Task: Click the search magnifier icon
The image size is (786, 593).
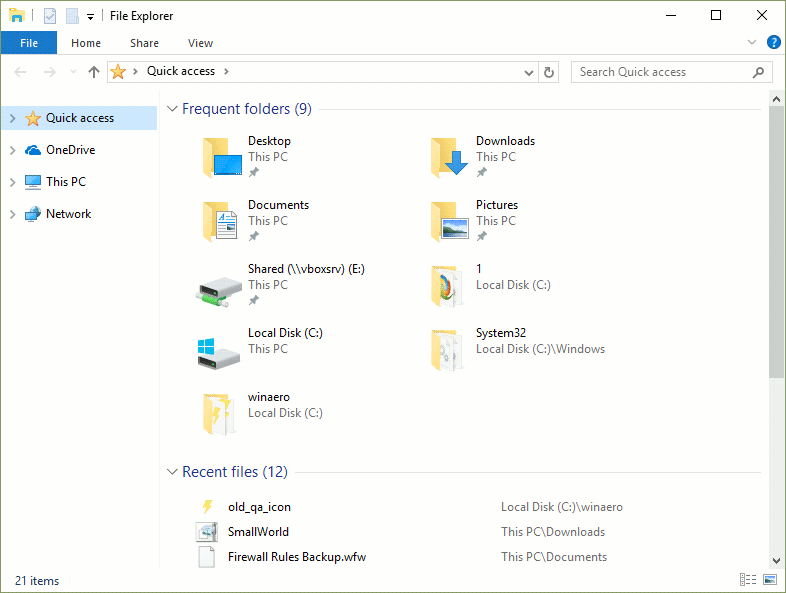Action: [758, 72]
